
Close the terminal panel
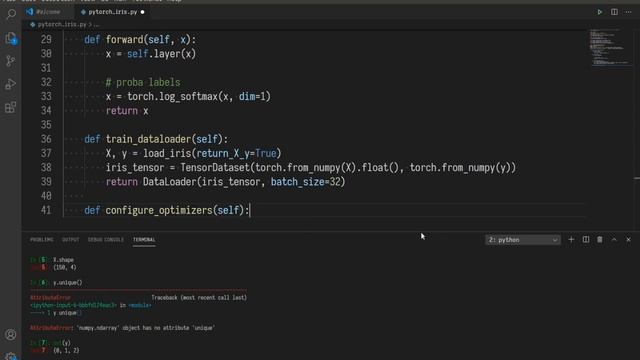(x=629, y=240)
